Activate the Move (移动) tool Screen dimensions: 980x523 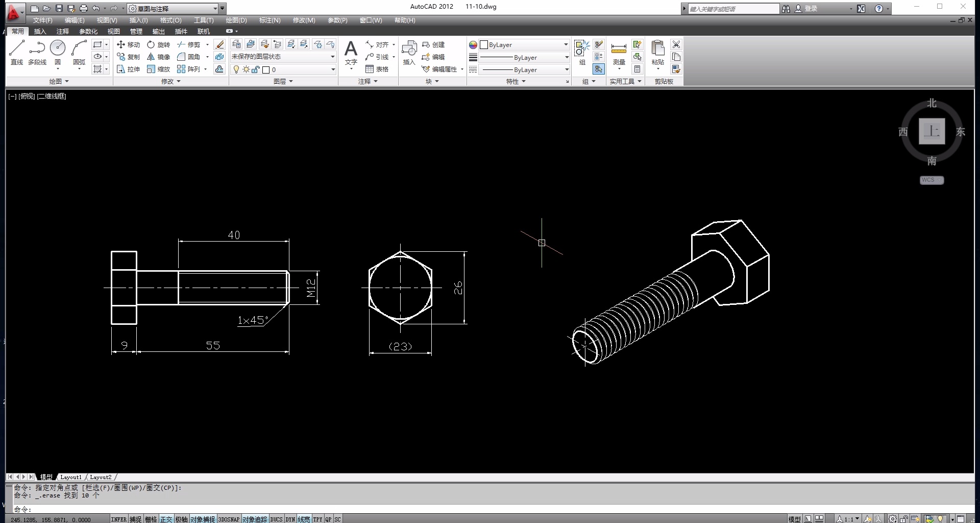tap(128, 44)
